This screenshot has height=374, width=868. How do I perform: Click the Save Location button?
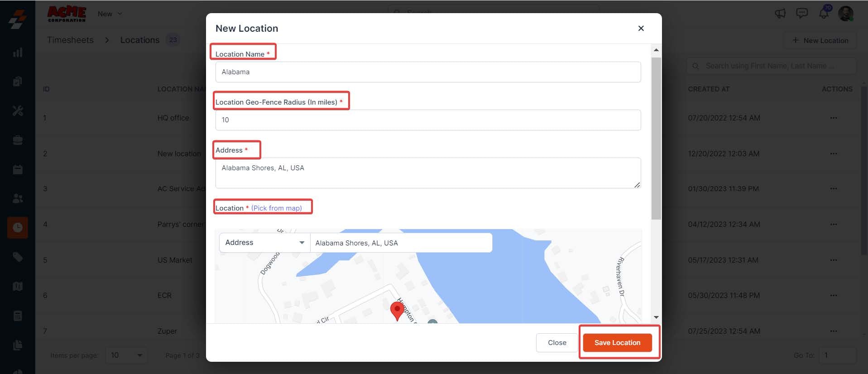tap(617, 343)
